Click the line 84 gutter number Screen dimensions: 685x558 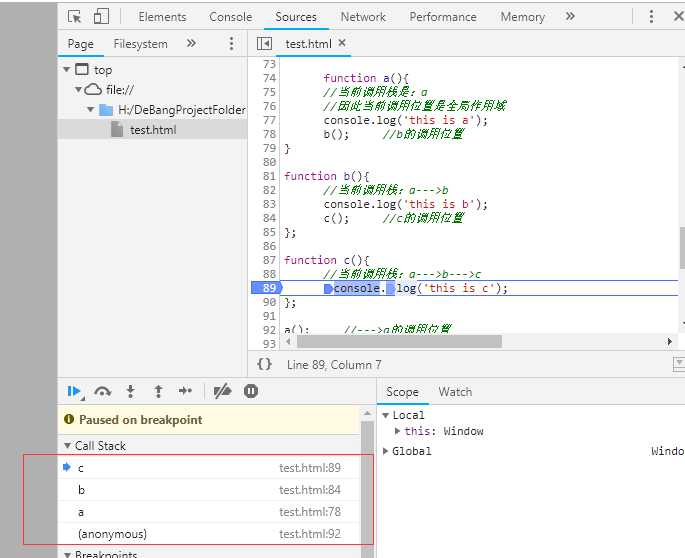[270, 218]
